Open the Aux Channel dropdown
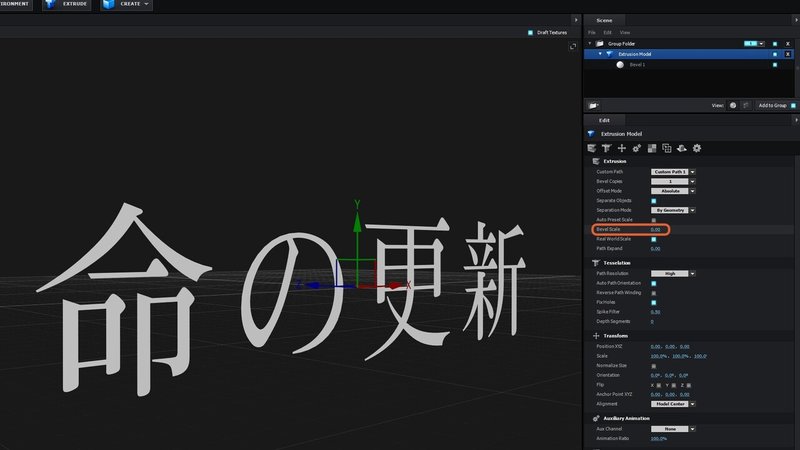Screen dimensions: 800x450 point(673,429)
